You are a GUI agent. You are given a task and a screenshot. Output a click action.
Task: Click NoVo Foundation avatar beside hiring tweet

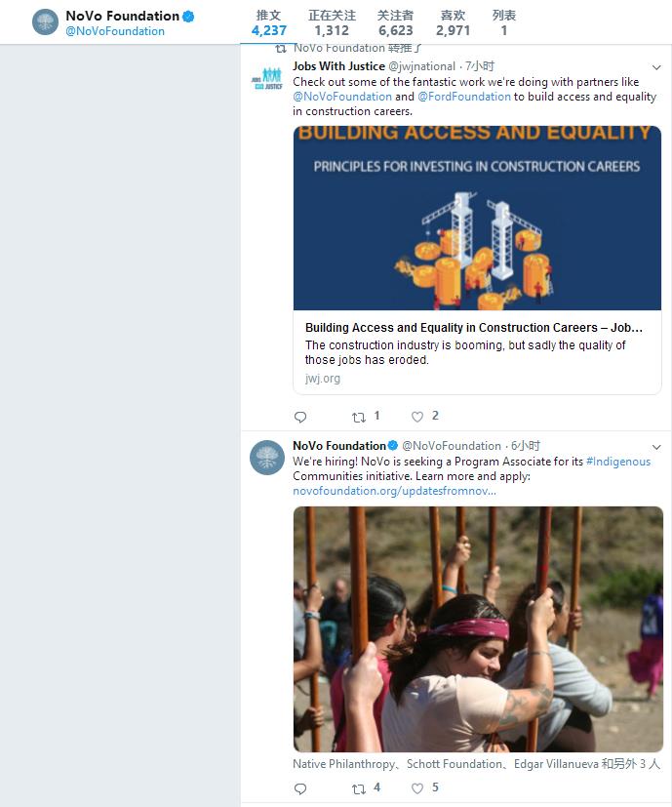pyautogui.click(x=267, y=458)
